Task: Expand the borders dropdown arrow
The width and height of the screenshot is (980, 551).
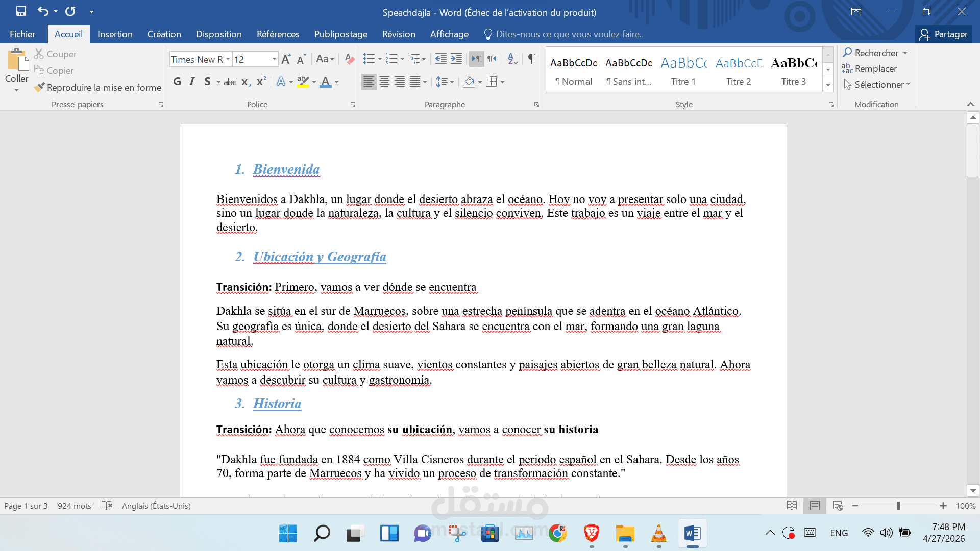Action: [503, 82]
